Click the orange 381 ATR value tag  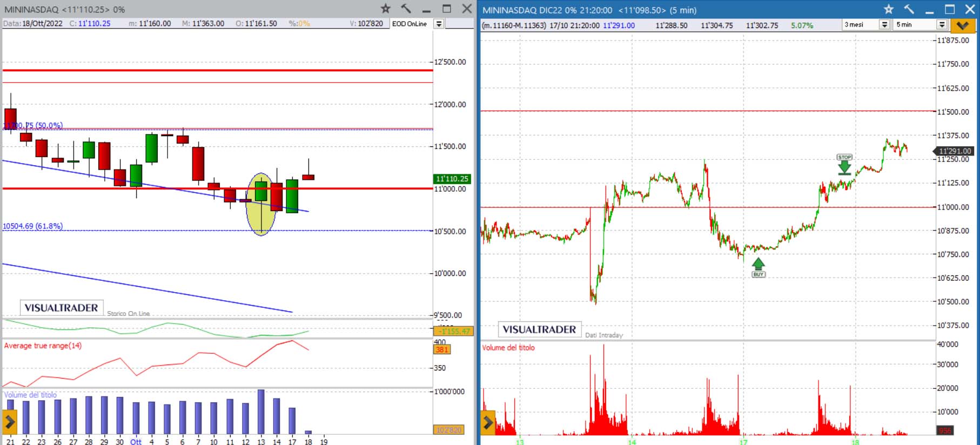click(x=441, y=349)
